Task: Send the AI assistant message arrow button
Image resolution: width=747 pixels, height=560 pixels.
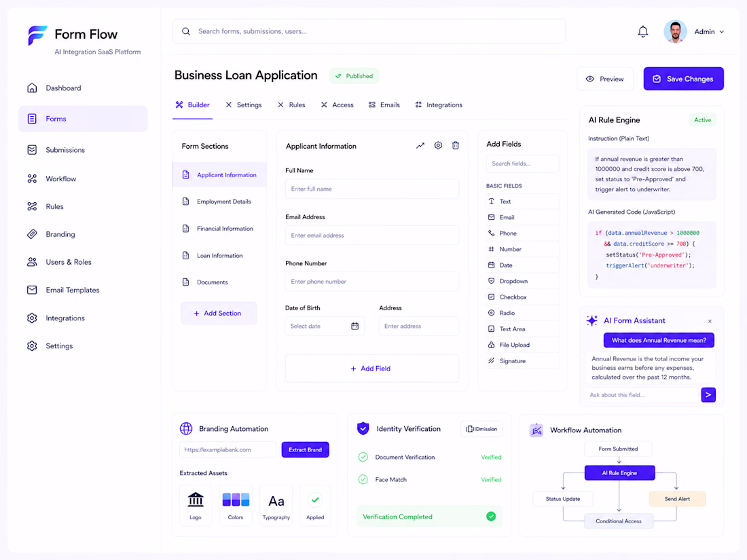Action: point(708,395)
